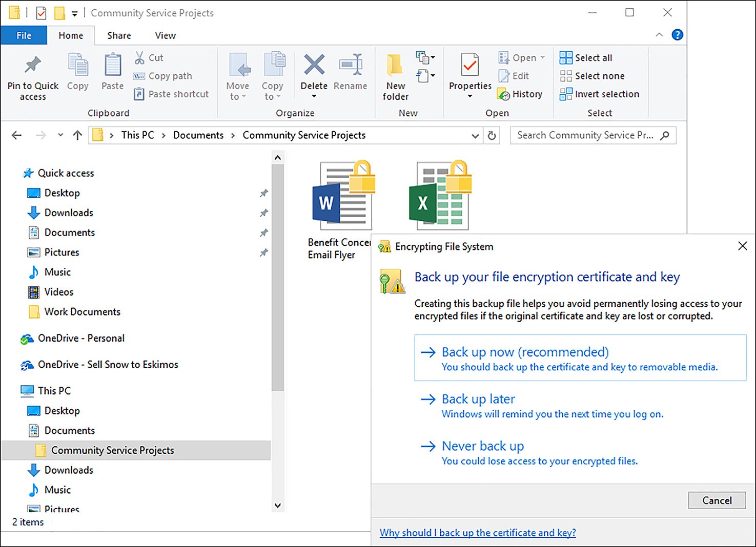This screenshot has width=756, height=547.
Task: Click the Open ribbon button
Action: click(522, 58)
